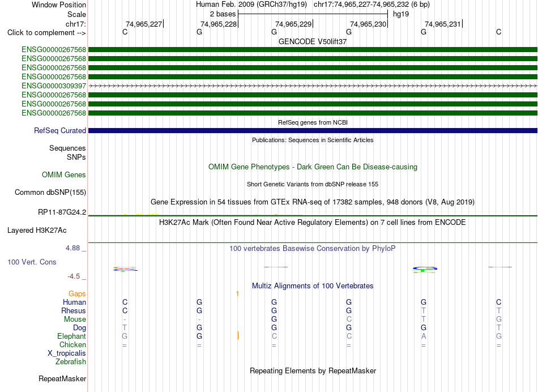The image size is (538, 392).
Task: Click the chr17: ruler label
Action: pos(75,24)
